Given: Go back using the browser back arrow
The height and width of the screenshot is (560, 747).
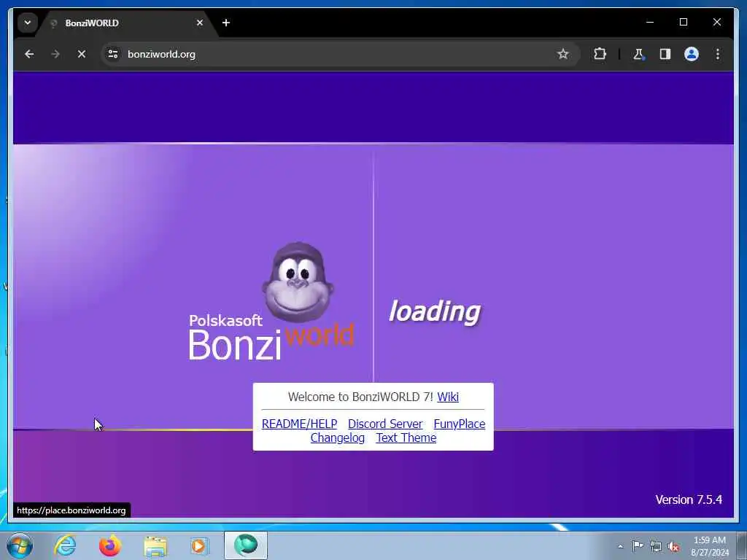Looking at the screenshot, I should click(29, 54).
